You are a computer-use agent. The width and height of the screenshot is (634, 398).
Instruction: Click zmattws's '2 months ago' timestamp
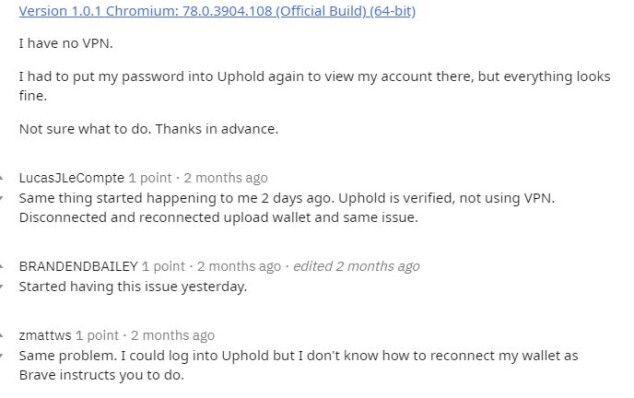[173, 335]
